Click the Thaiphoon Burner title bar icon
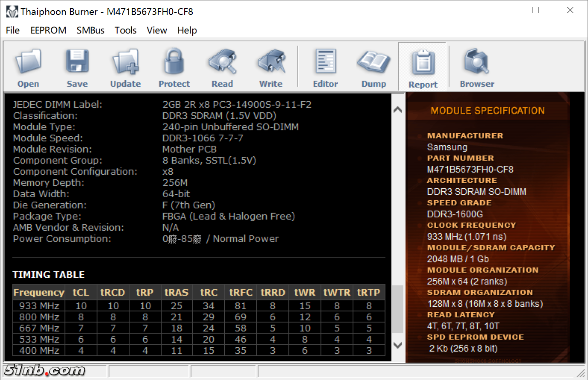588x380 pixels. coord(12,12)
